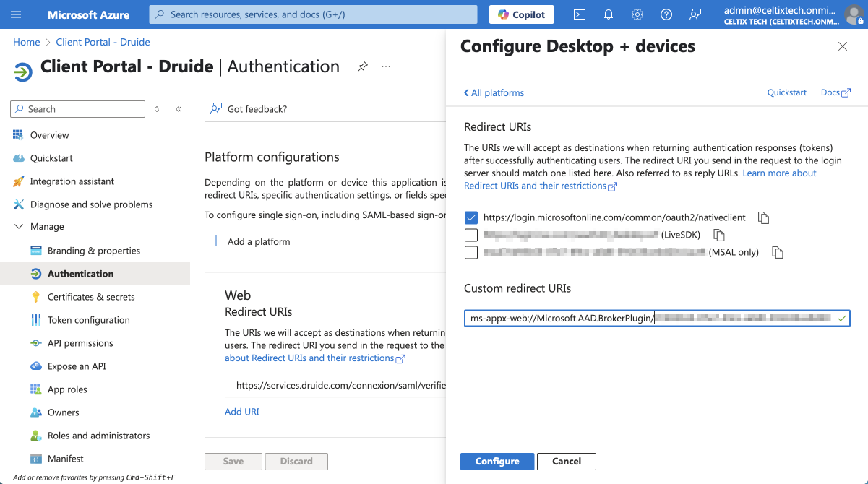Open the feedback icon in top bar
This screenshot has height=484, width=868.
tap(695, 14)
